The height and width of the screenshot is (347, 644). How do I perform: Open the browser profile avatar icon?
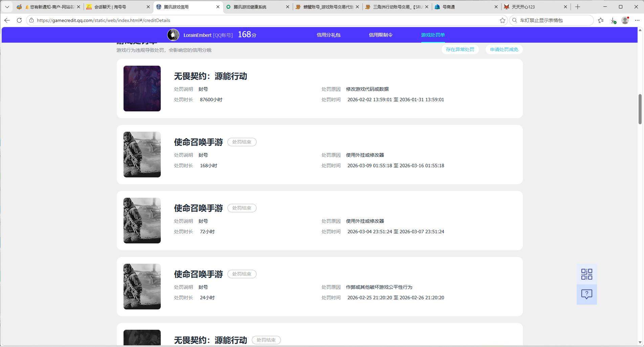(x=625, y=20)
